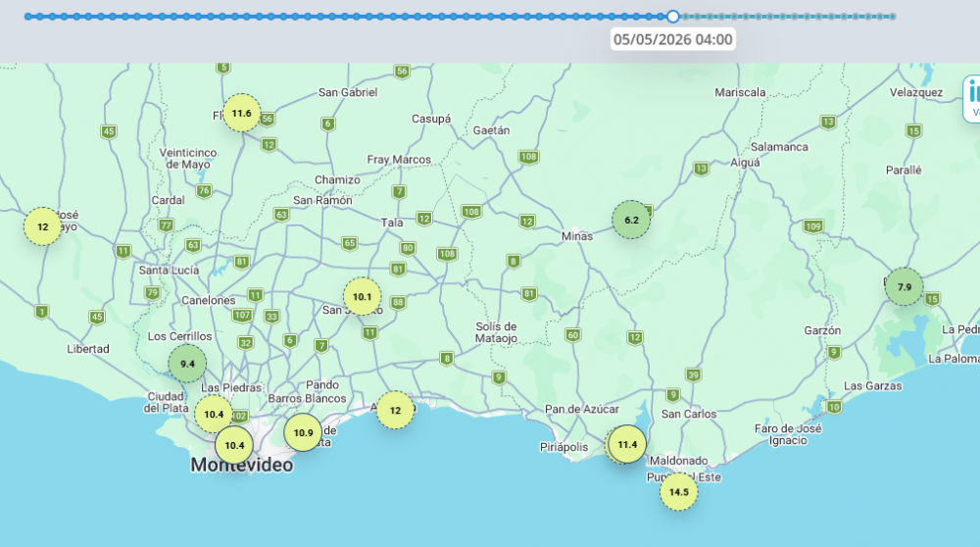Select the 10.9 temperature marker
Screen dimensions: 980x547
(303, 432)
